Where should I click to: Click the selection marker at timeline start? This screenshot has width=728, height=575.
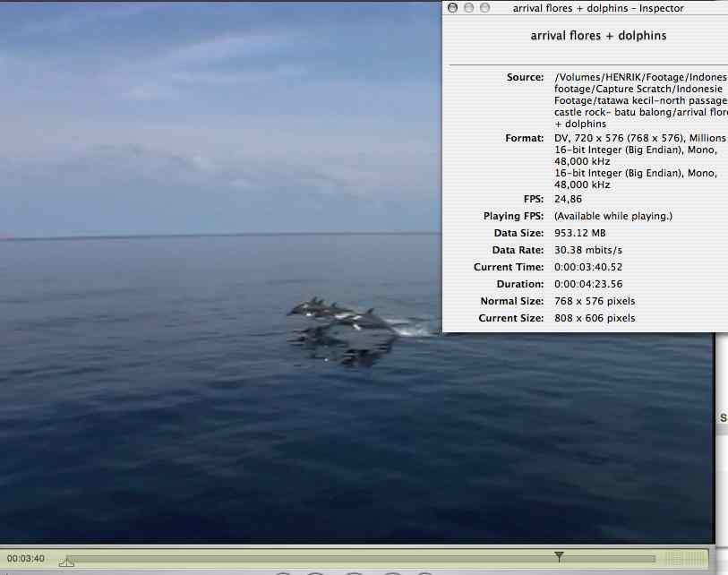click(66, 562)
